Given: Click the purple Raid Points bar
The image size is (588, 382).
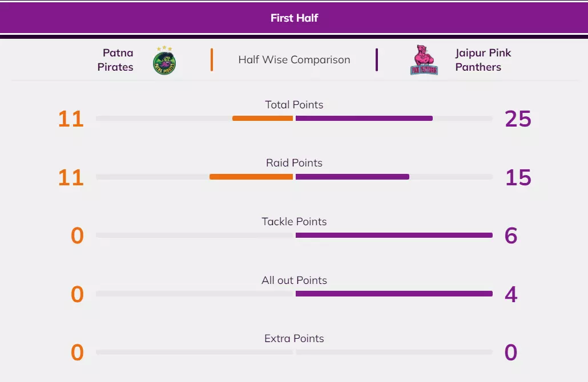Looking at the screenshot, I should (352, 177).
